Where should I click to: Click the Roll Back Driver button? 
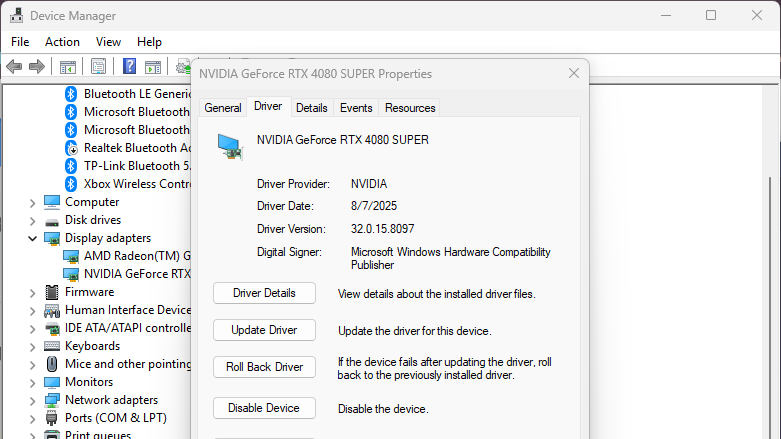[264, 367]
